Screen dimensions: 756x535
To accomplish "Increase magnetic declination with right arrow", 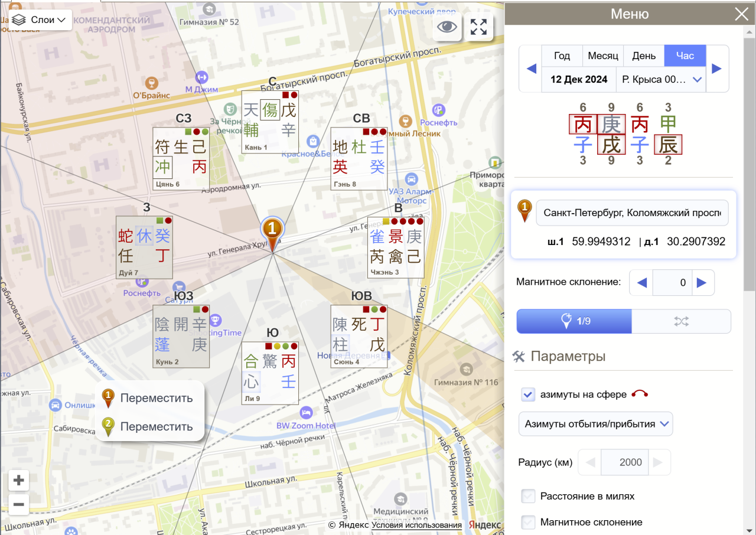I will click(702, 282).
